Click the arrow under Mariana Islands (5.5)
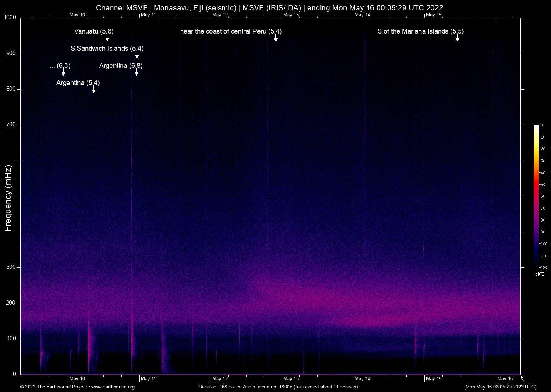The image size is (551, 392). point(457,39)
